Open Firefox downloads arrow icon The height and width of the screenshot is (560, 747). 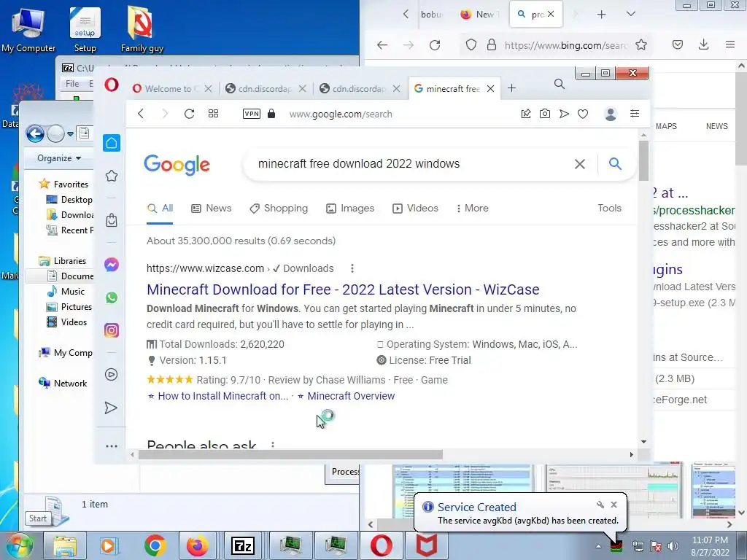coord(704,44)
